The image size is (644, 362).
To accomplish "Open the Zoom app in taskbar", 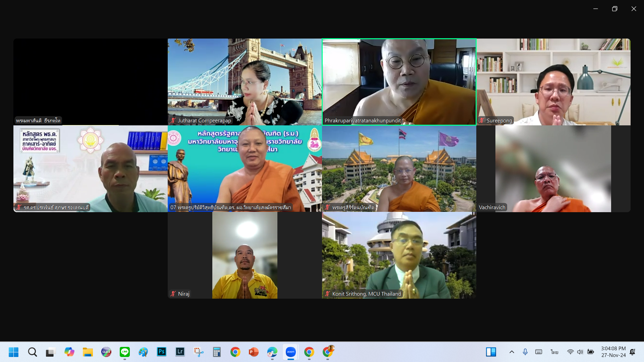I will tap(290, 352).
